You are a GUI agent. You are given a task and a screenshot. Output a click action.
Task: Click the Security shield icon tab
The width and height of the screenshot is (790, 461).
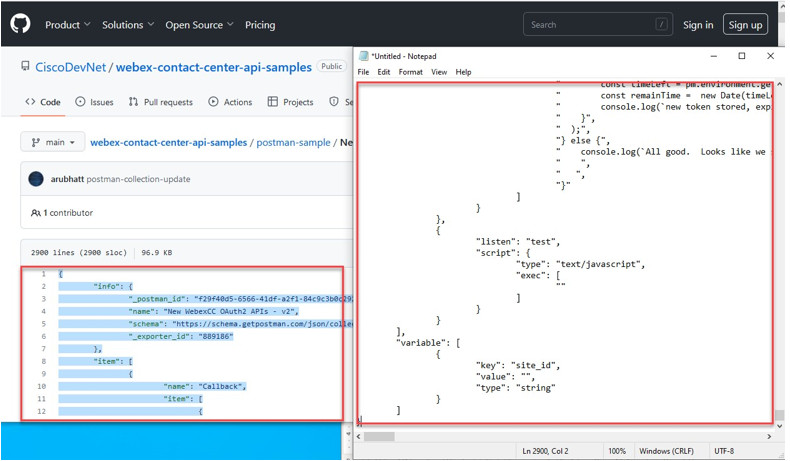click(334, 102)
